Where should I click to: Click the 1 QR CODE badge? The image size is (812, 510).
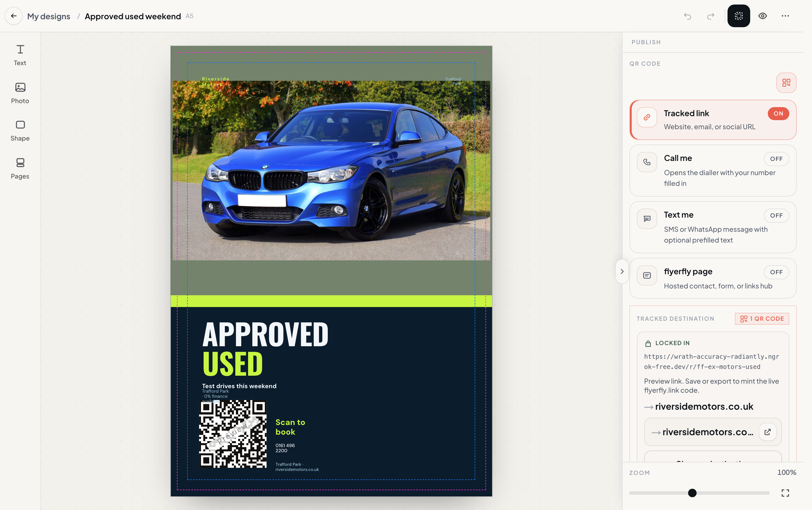(762, 318)
